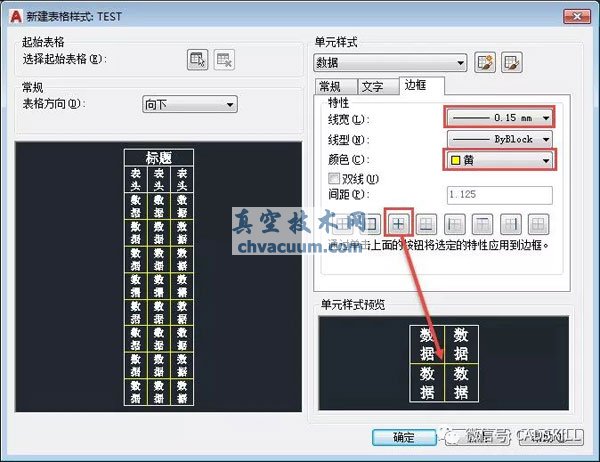
Task: Toggle the 双线 double line checkbox
Action: coord(334,178)
